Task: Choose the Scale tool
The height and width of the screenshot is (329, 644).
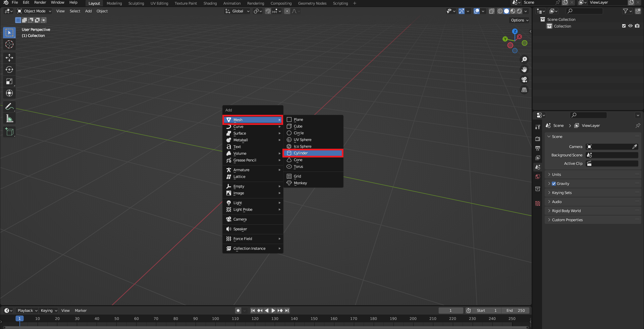Action: 9,81
